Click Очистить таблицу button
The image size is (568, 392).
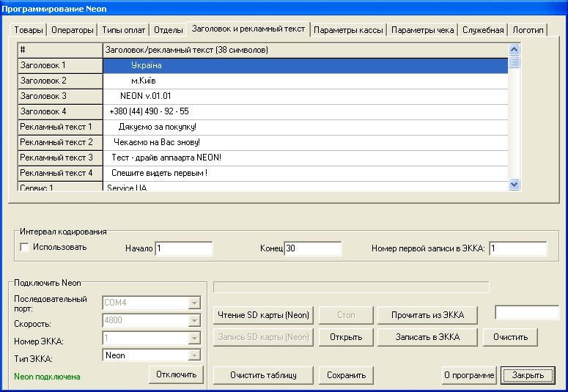pyautogui.click(x=263, y=375)
